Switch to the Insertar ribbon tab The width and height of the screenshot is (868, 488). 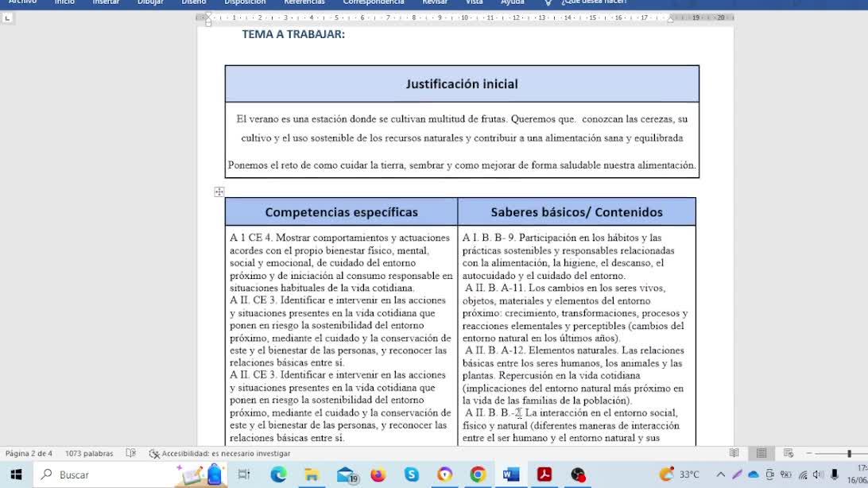pos(106,2)
